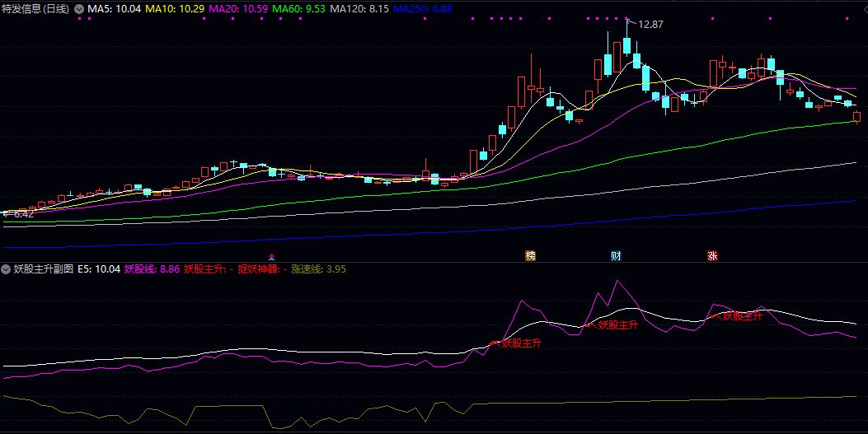868x434 pixels.
Task: Click the 妖股线: 8.86 label
Action: tap(152, 269)
